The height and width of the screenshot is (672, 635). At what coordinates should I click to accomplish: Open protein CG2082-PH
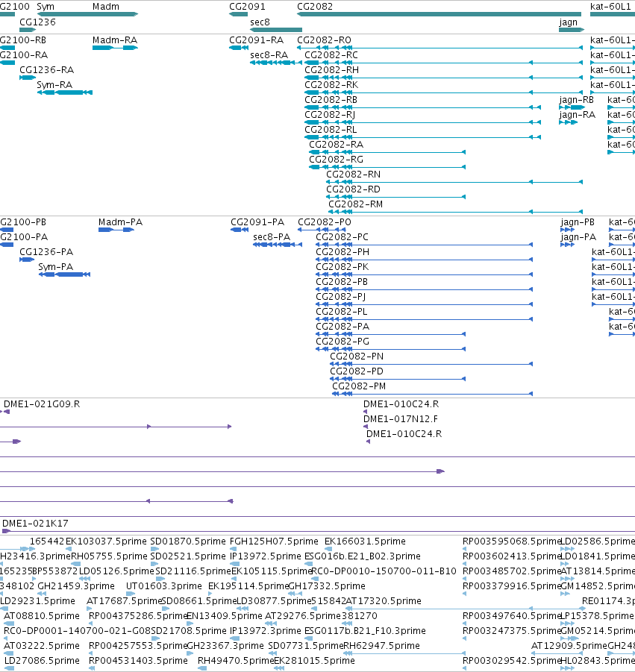pyautogui.click(x=342, y=252)
